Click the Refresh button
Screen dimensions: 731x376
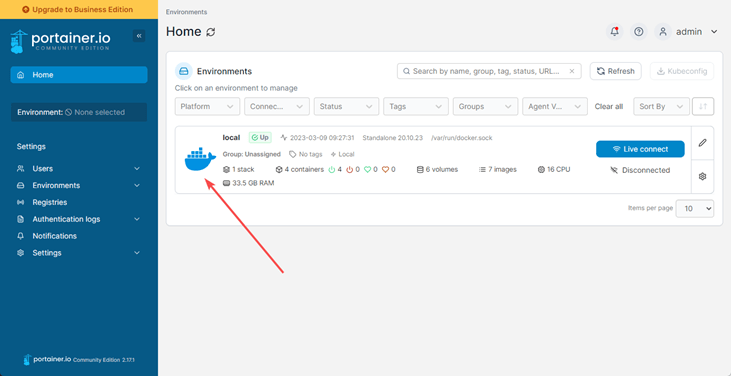pos(615,71)
